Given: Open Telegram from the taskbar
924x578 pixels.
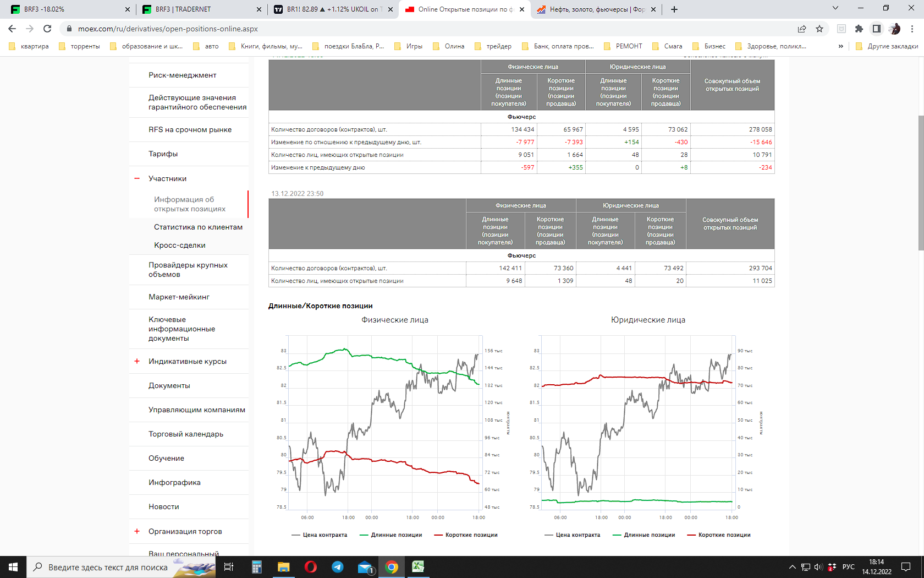Looking at the screenshot, I should click(337, 567).
